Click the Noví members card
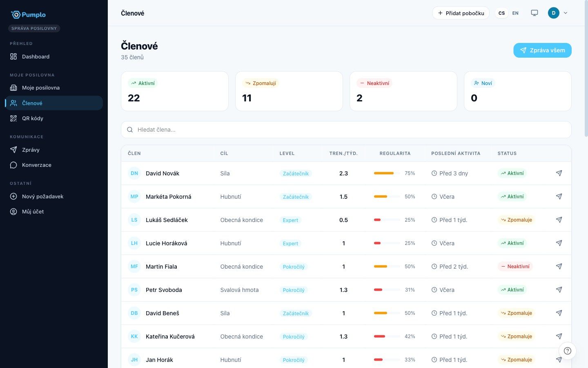This screenshot has height=368, width=588. click(x=518, y=91)
